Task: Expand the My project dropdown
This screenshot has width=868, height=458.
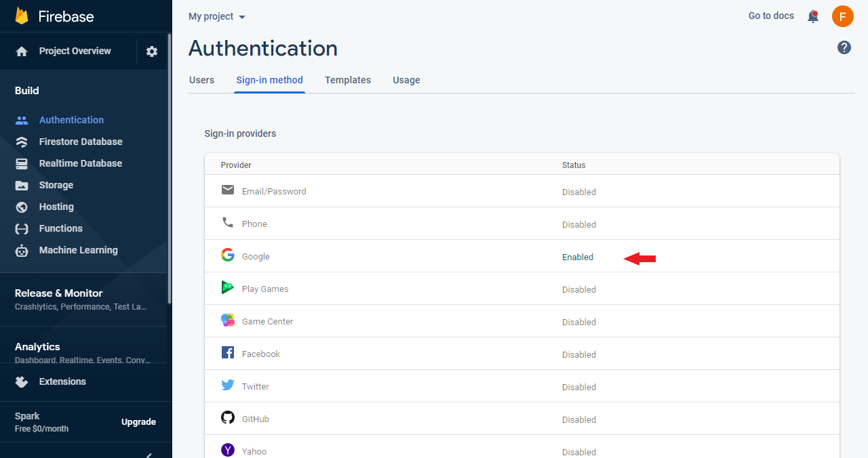Action: click(x=216, y=16)
